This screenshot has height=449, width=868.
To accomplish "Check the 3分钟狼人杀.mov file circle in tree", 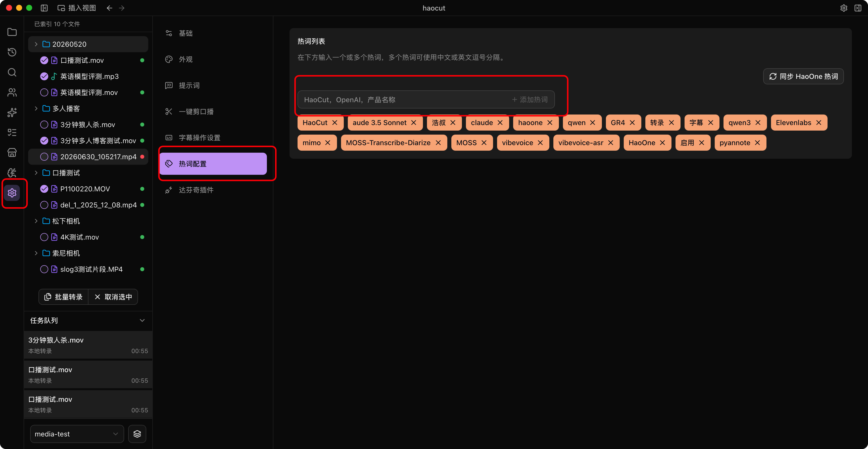I will coord(44,125).
